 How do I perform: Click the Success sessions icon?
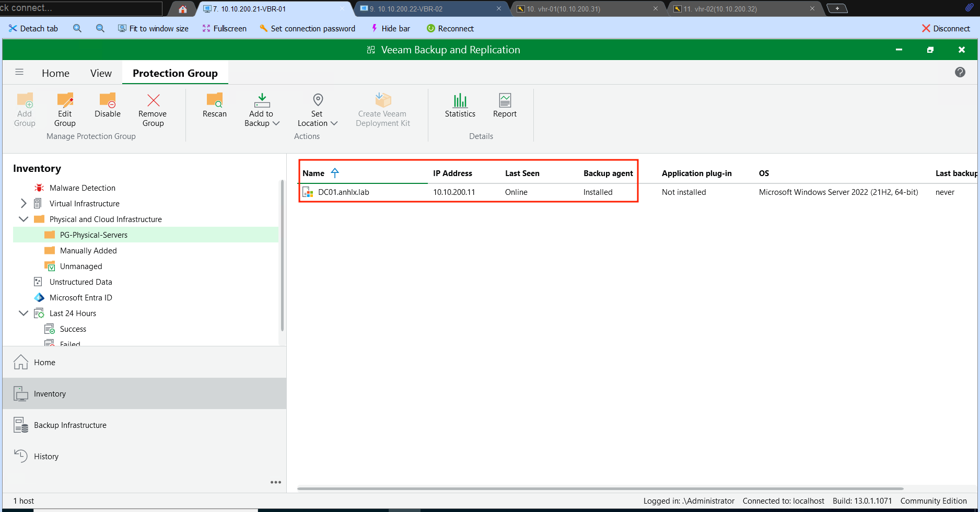point(50,329)
